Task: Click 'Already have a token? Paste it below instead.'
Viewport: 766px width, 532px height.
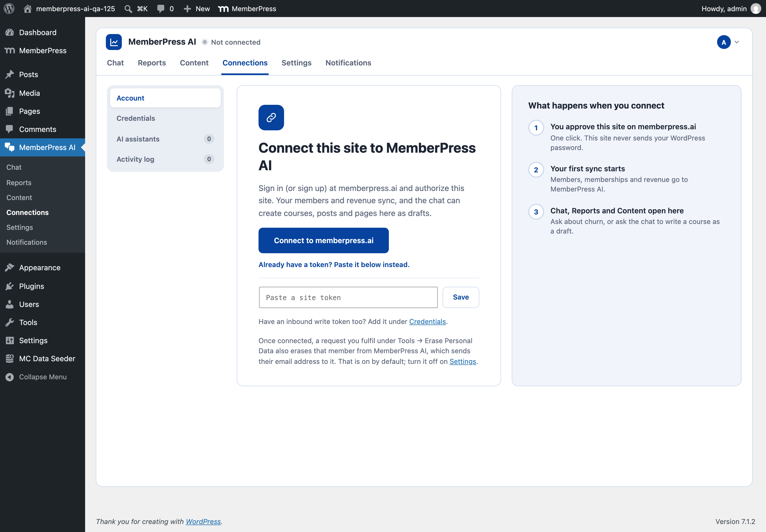Action: point(334,264)
